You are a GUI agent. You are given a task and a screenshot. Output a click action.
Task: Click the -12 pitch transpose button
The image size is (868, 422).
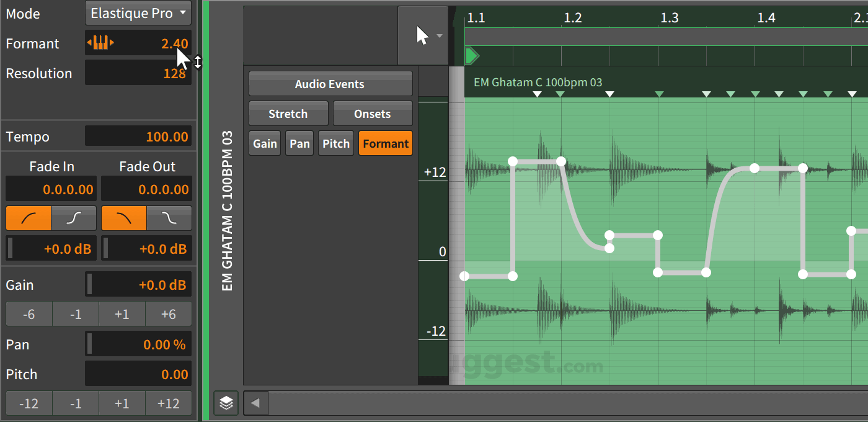coord(29,403)
